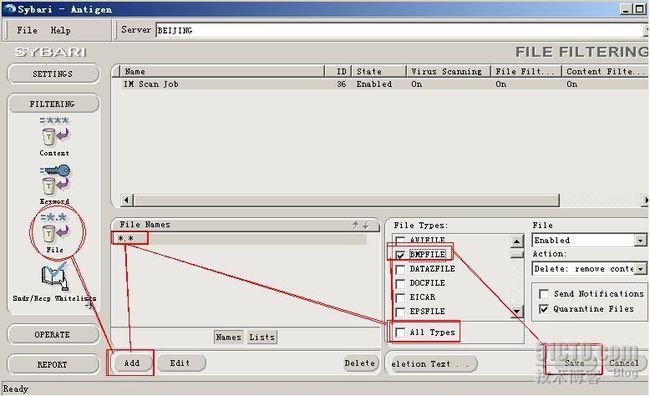
Task: Enable Send Notifications checkbox
Action: [543, 294]
